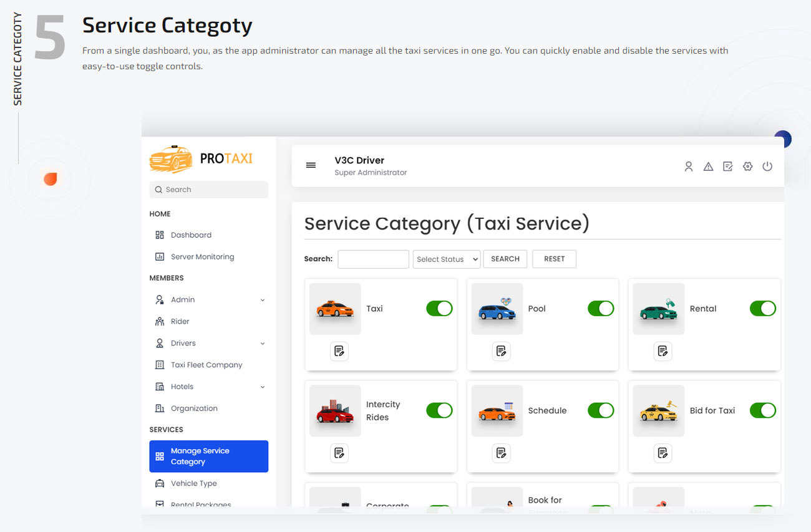The image size is (811, 532).
Task: Open the Select Status dropdown
Action: click(446, 258)
